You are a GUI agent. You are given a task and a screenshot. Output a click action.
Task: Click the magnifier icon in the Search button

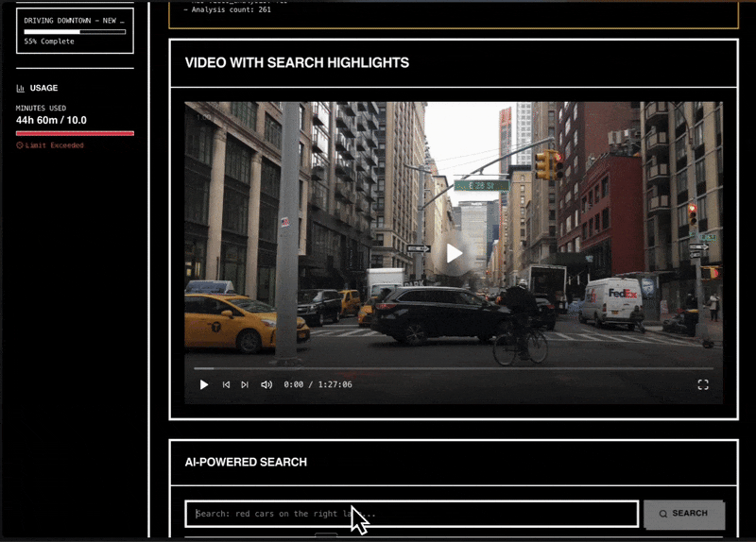663,514
